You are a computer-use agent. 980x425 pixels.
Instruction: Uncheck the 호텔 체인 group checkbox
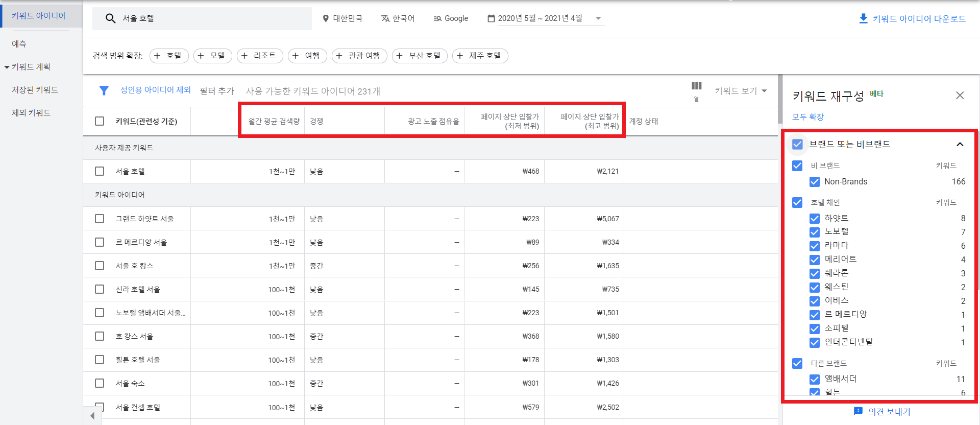(x=797, y=202)
